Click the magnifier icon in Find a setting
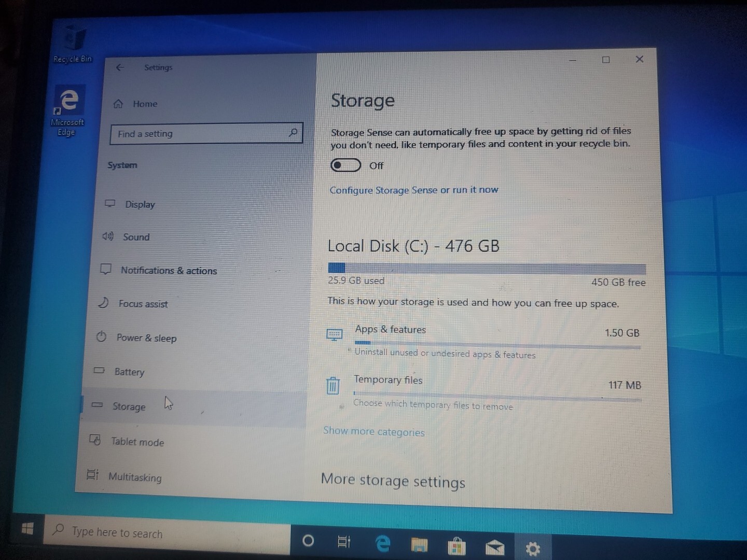 point(293,133)
